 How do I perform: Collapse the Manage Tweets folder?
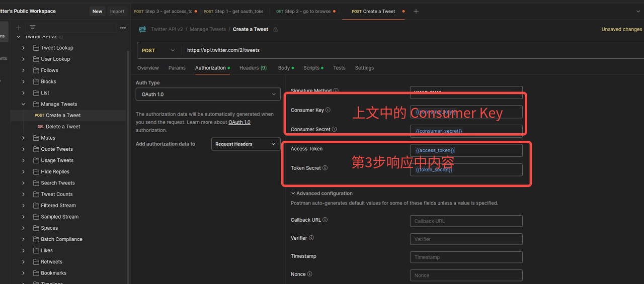click(23, 104)
